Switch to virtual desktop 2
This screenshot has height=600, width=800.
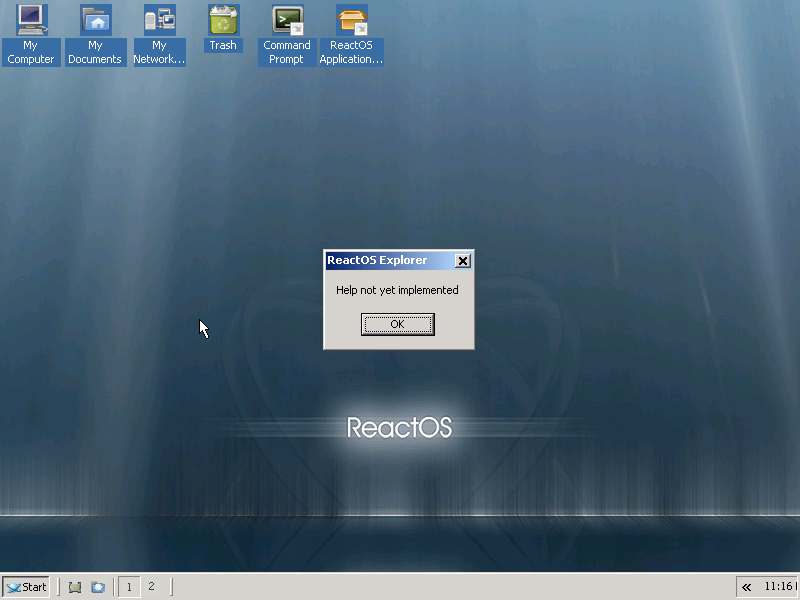click(151, 587)
